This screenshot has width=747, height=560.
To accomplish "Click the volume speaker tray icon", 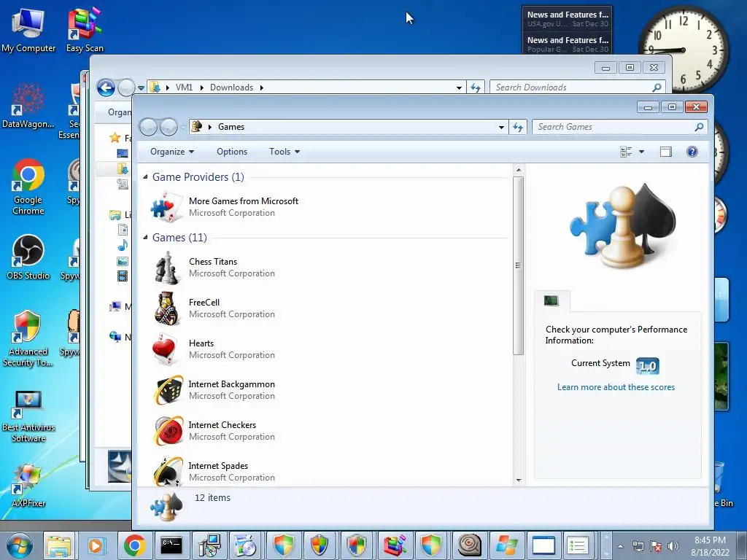I will 673,546.
